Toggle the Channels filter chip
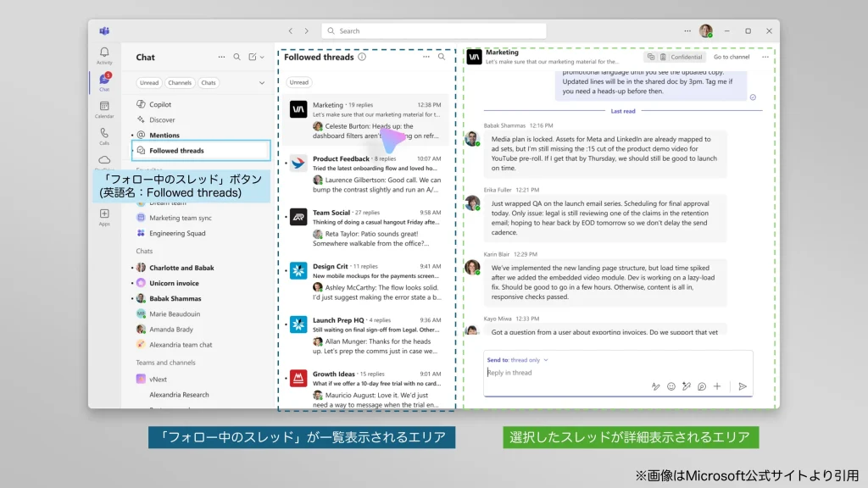868x488 pixels. point(180,82)
